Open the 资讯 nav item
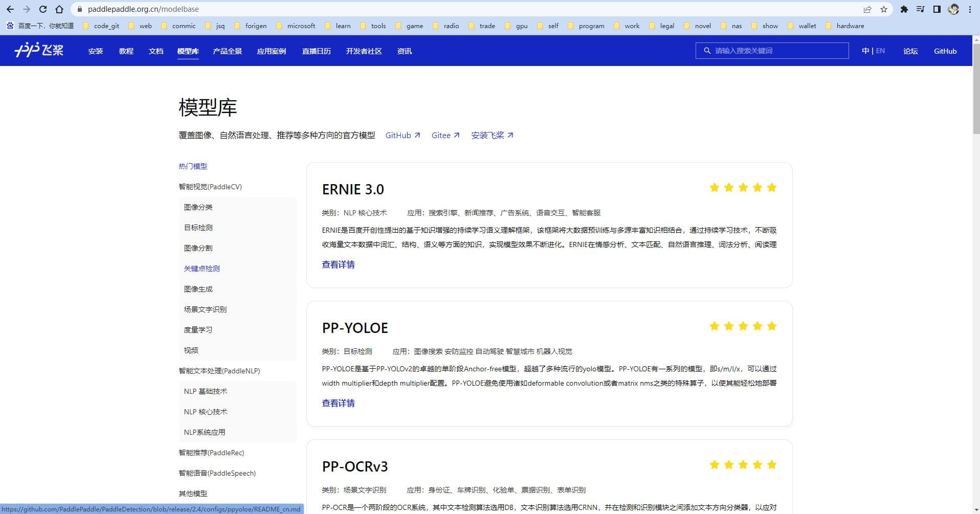The height and width of the screenshot is (514, 980). pyautogui.click(x=405, y=51)
